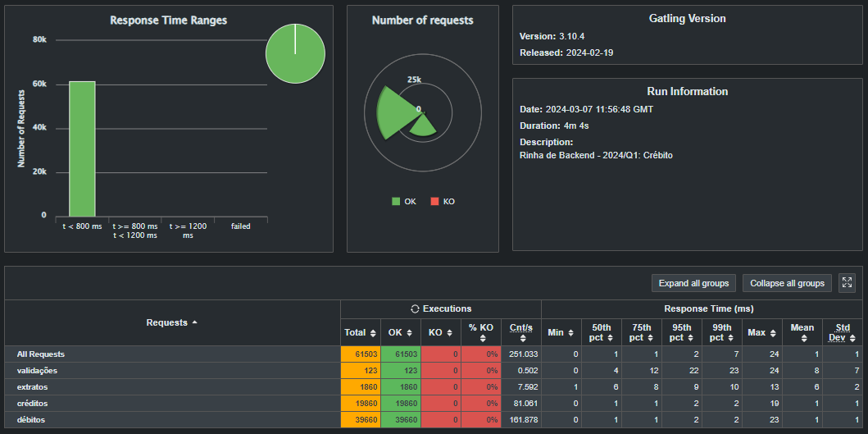Click the red KO legend swatch
Screen dimensions: 868x434
pyautogui.click(x=434, y=201)
